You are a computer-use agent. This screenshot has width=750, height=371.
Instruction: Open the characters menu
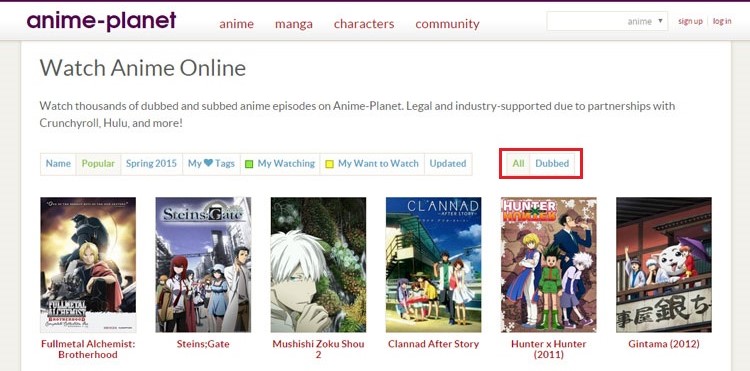364,24
